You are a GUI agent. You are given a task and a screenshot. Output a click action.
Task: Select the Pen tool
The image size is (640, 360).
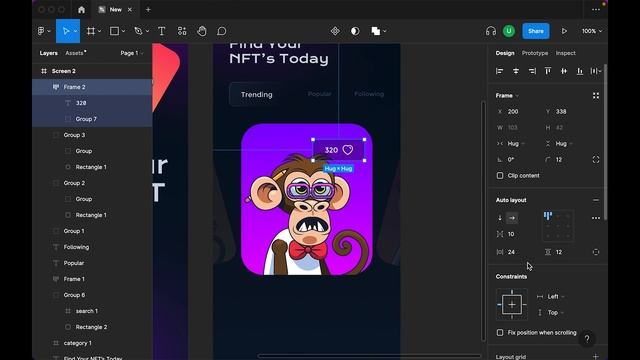pos(138,31)
